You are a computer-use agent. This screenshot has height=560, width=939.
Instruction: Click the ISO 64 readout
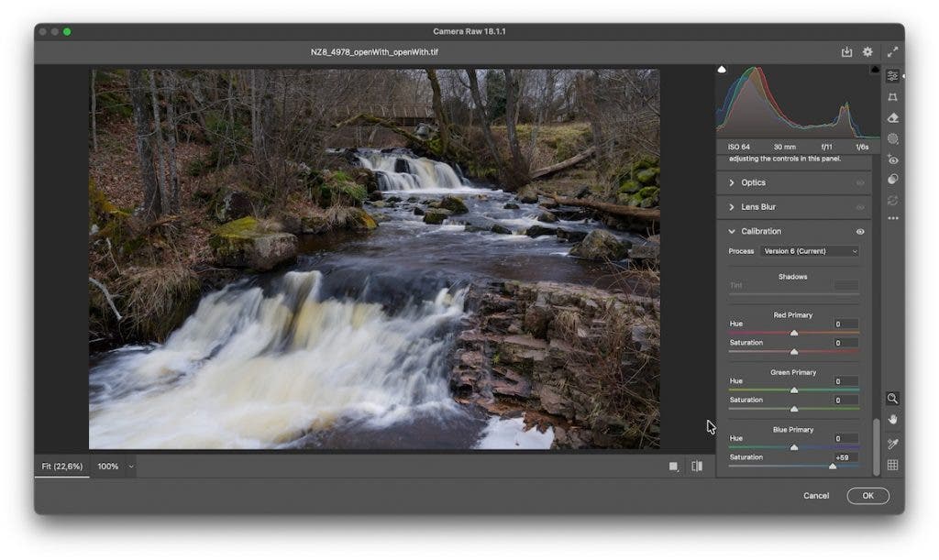click(738, 147)
